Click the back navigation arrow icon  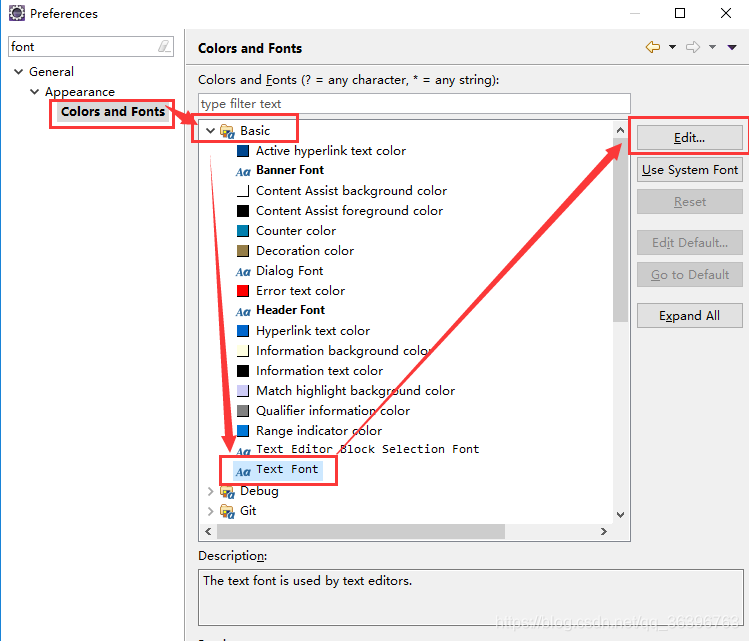coord(653,47)
